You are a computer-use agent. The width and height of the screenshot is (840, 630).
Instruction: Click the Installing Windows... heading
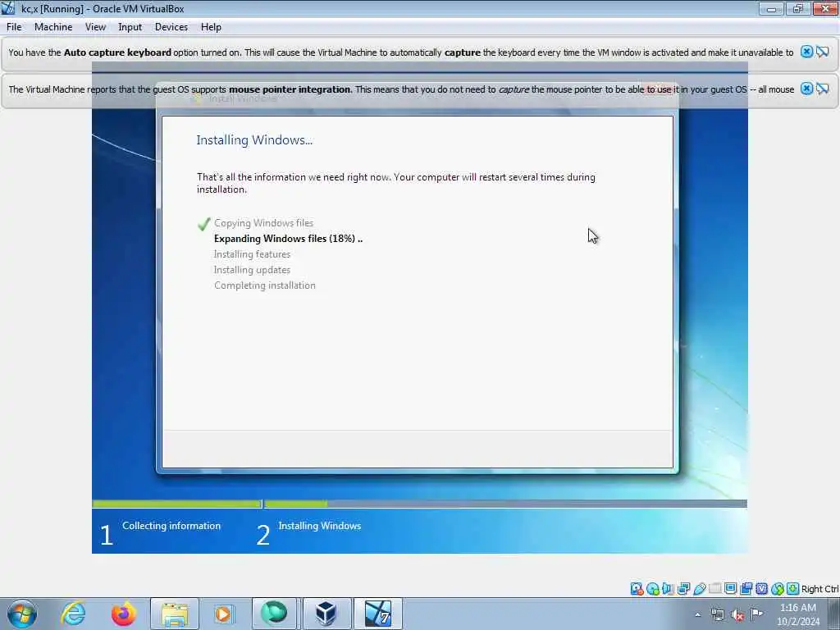click(254, 139)
